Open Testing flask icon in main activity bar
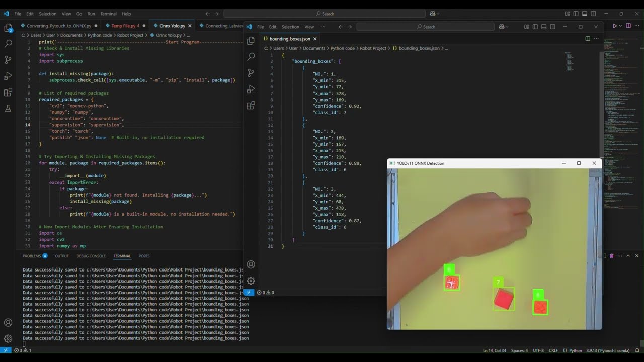The width and height of the screenshot is (644, 362). [x=8, y=108]
